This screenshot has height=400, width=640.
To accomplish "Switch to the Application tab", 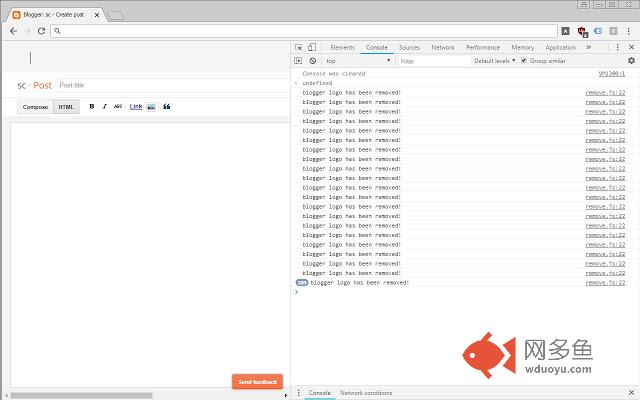I will 560,47.
